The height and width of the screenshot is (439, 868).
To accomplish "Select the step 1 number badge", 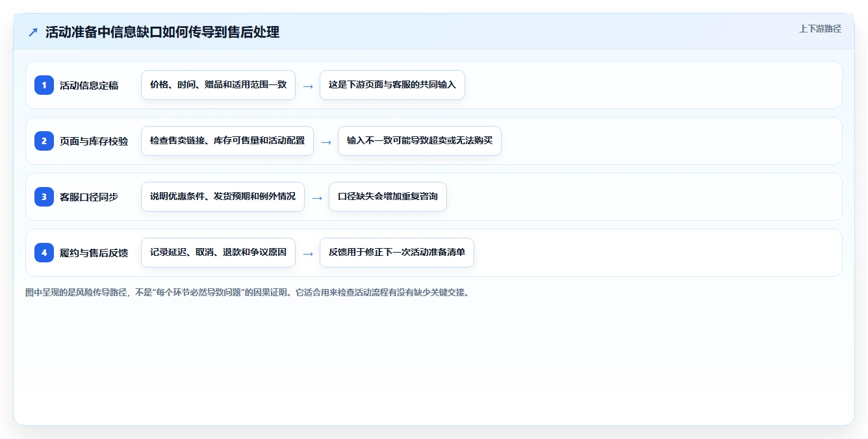I will (x=44, y=85).
